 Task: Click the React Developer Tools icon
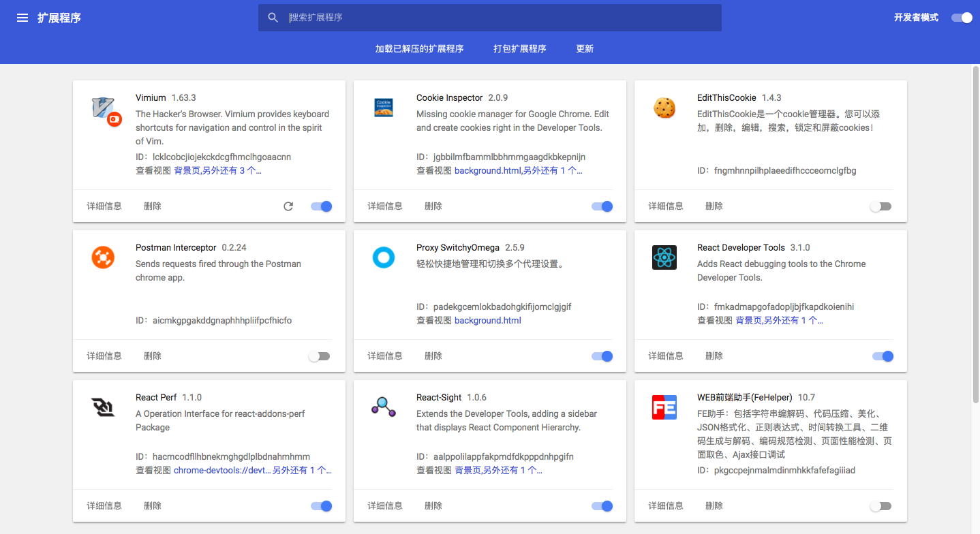point(664,257)
